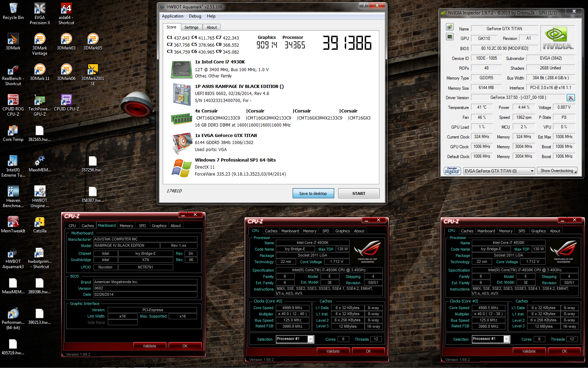This screenshot has height=368, width=588.
Task: Switch to About tab in Aquamark
Action: (x=212, y=27)
